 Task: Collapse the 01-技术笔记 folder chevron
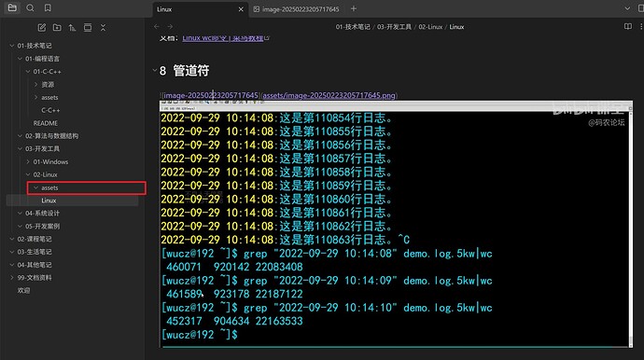(x=12, y=46)
